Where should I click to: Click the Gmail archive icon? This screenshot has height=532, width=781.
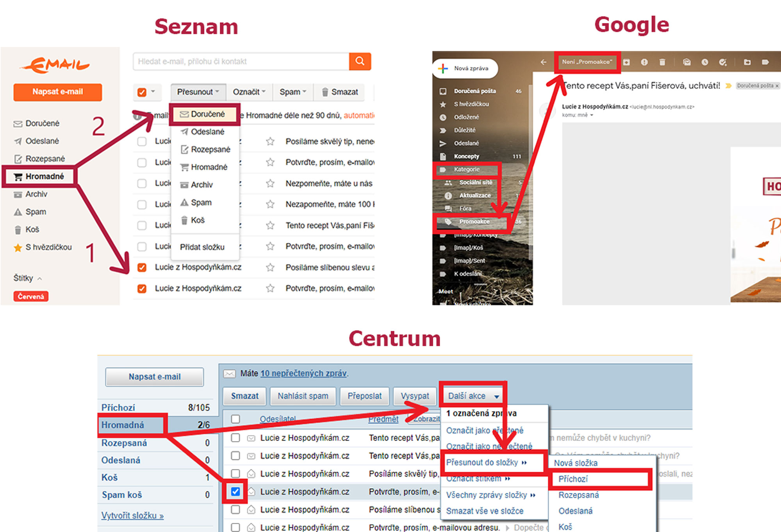(x=627, y=62)
